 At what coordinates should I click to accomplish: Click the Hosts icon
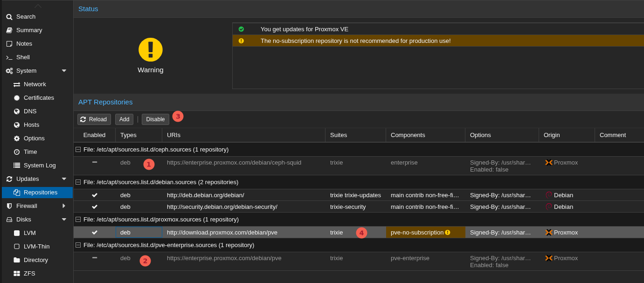(x=16, y=124)
